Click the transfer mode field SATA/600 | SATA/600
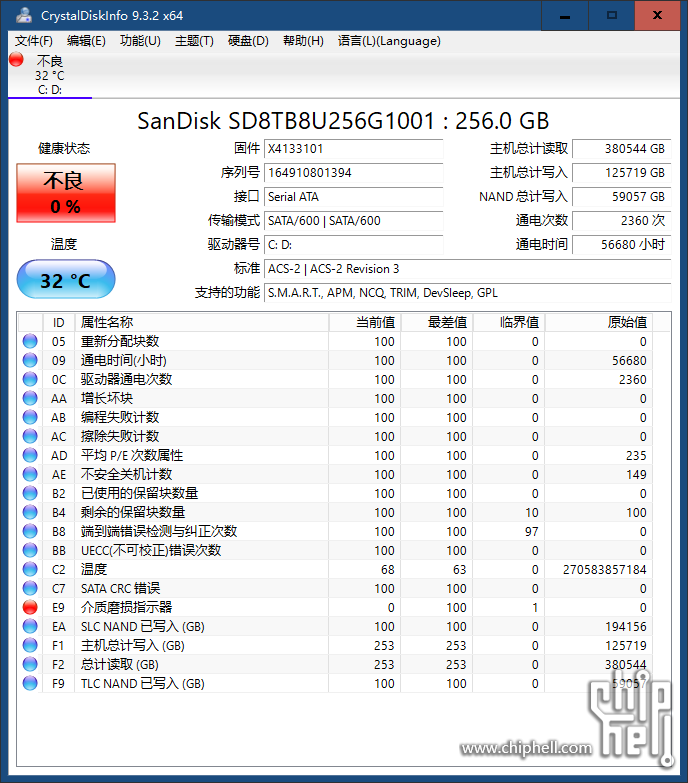The image size is (688, 783). pos(353,221)
